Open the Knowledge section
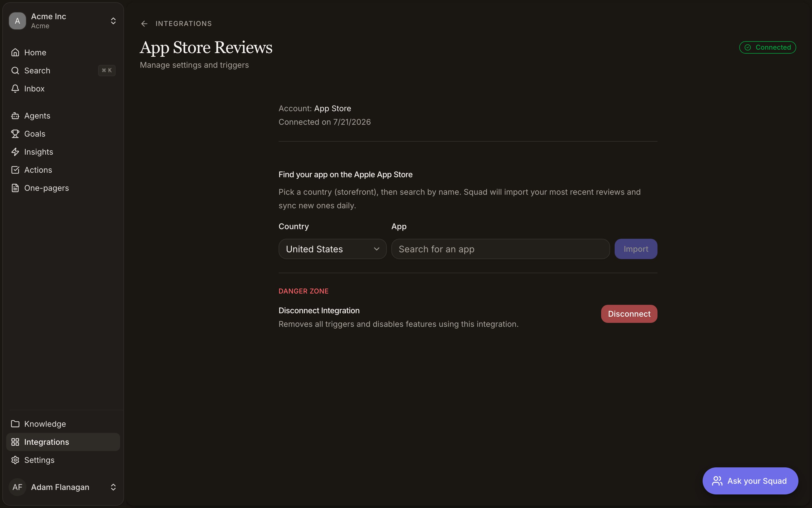 pos(63,424)
